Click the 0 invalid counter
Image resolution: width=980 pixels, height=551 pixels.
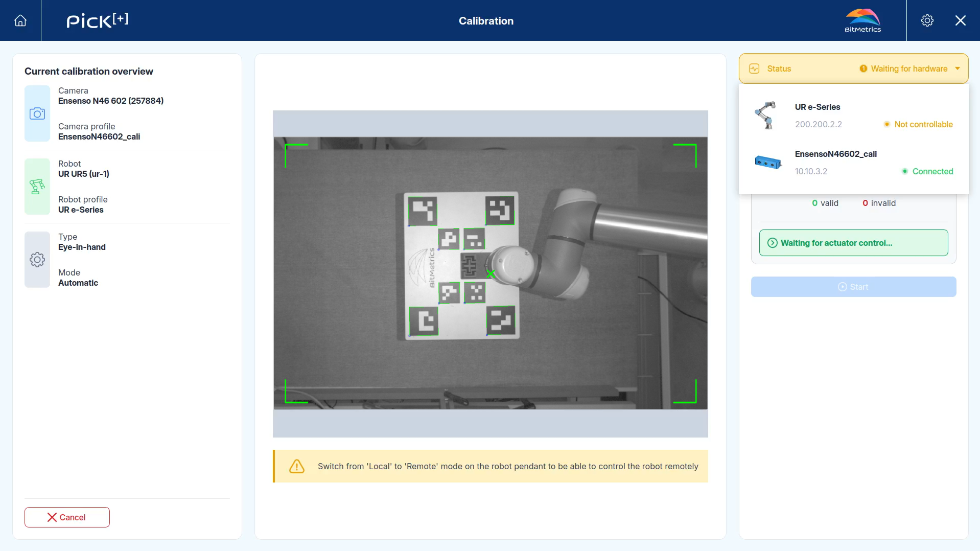tap(879, 203)
